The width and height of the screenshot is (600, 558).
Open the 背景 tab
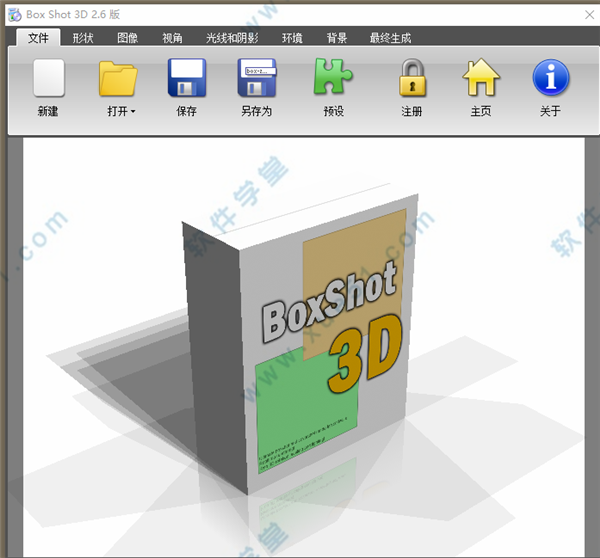[337, 38]
